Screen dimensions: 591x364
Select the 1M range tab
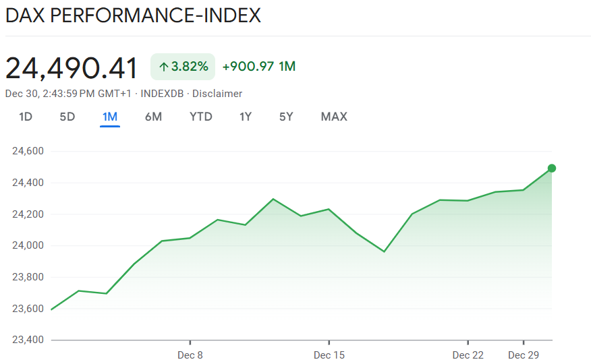(110, 117)
